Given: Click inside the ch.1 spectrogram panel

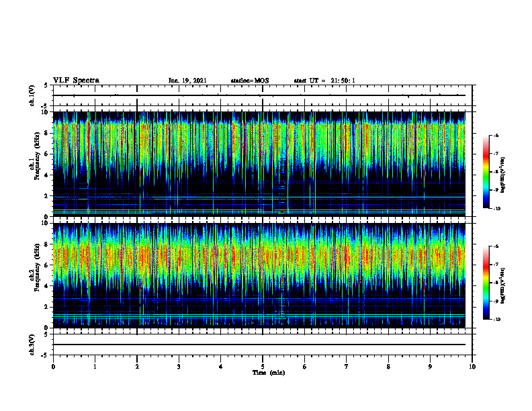Looking at the screenshot, I should (259, 164).
